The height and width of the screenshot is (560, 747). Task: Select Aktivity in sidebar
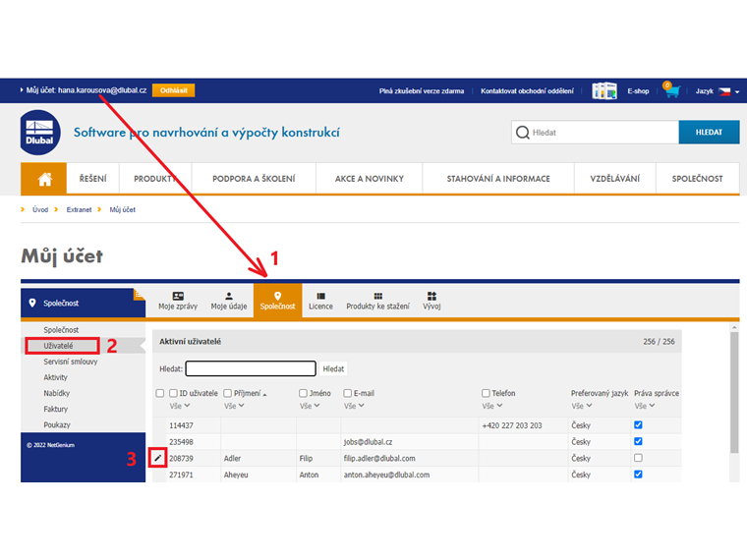(x=55, y=377)
